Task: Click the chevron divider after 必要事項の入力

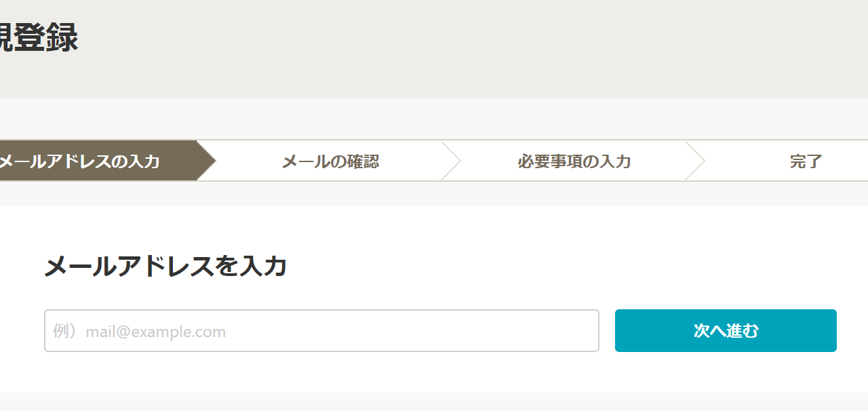Action: coord(695,161)
